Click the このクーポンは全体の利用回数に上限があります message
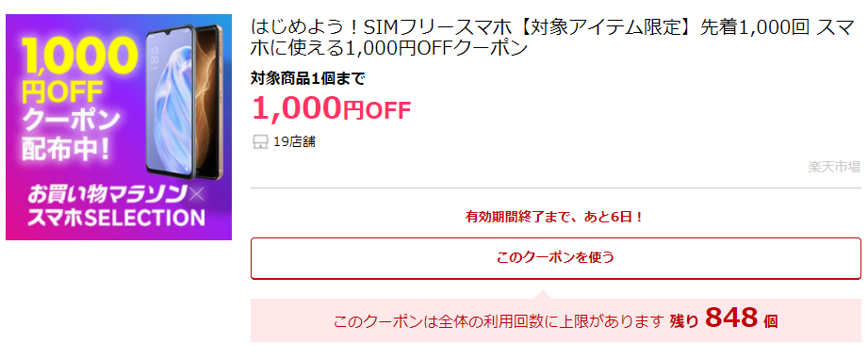This screenshot has height=359, width=868. [x=498, y=321]
